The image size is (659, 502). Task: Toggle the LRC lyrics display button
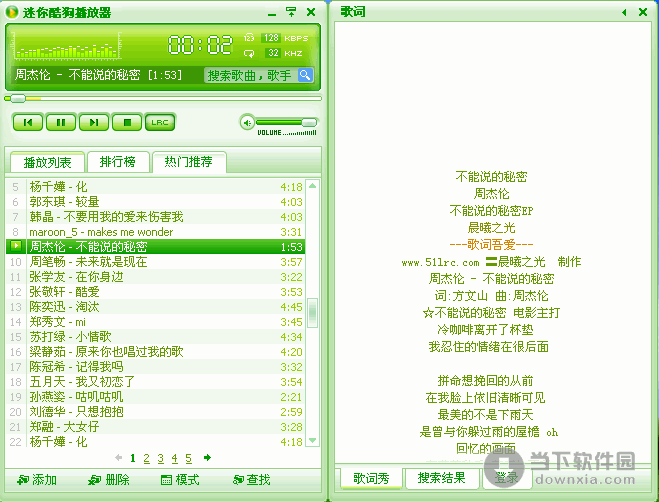[159, 122]
